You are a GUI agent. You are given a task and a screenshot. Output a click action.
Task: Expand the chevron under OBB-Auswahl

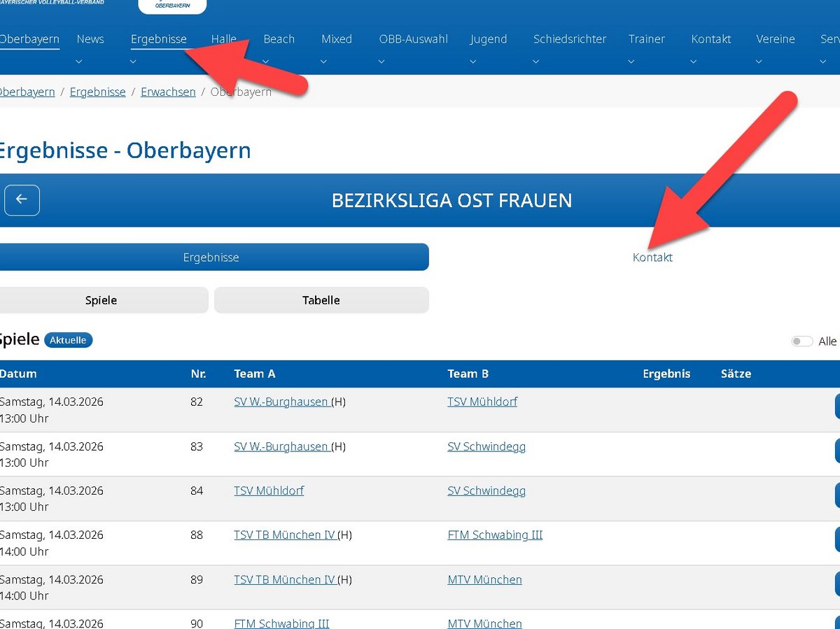[381, 62]
